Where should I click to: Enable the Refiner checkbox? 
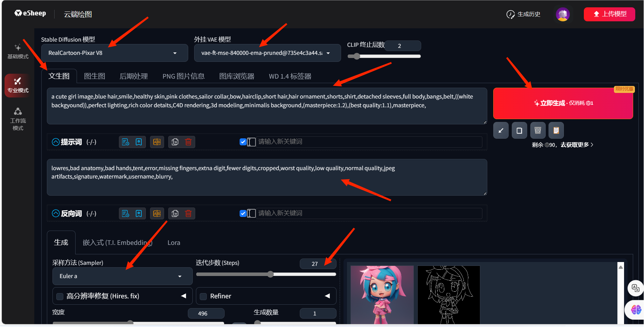[x=203, y=297]
